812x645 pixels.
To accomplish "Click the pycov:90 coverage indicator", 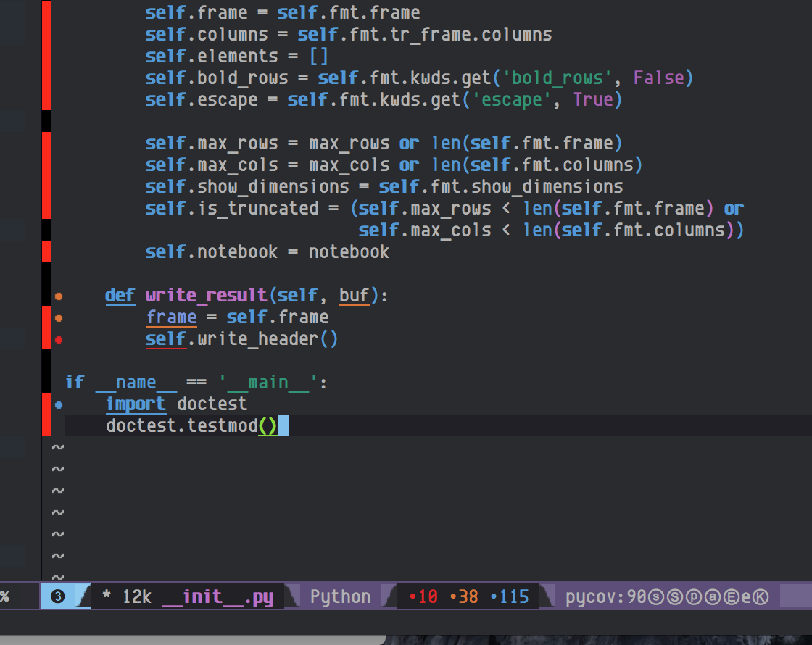I will coord(606,597).
